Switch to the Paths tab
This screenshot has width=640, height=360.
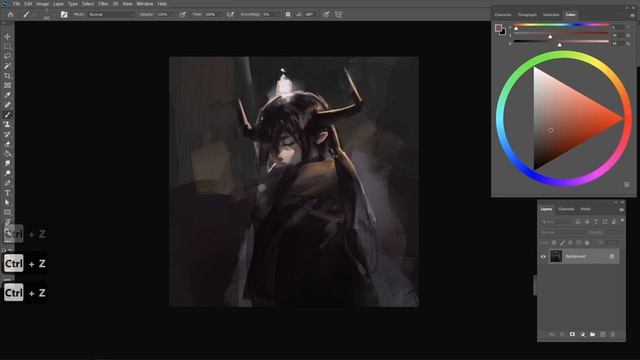click(585, 209)
